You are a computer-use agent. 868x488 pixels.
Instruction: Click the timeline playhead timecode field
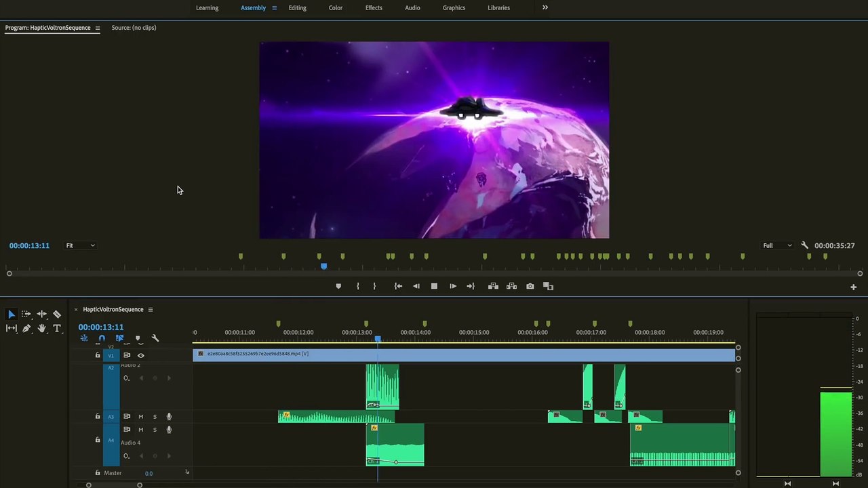[101, 327]
